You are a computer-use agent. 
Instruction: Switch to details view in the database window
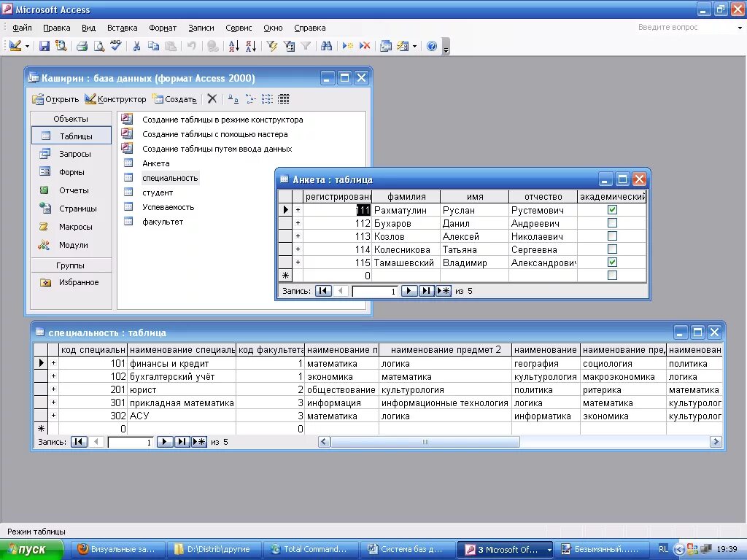coord(284,99)
